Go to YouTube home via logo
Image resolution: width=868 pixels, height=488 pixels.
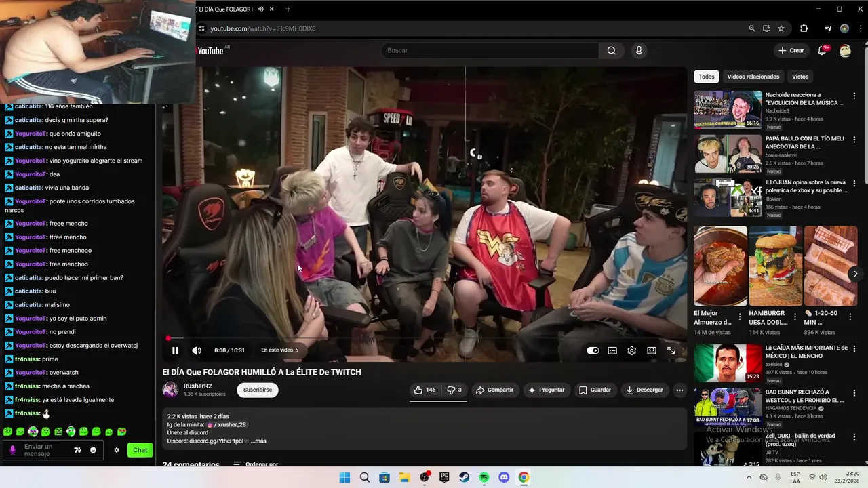[211, 51]
